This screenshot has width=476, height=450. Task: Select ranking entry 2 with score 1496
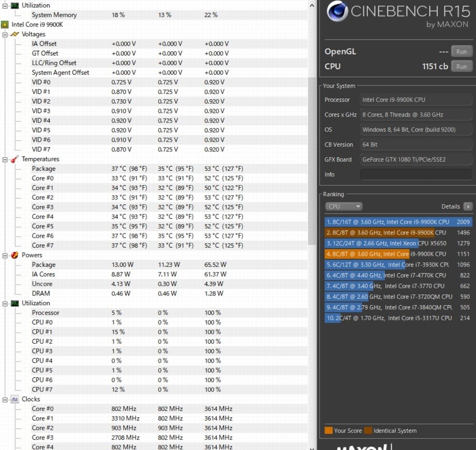398,232
